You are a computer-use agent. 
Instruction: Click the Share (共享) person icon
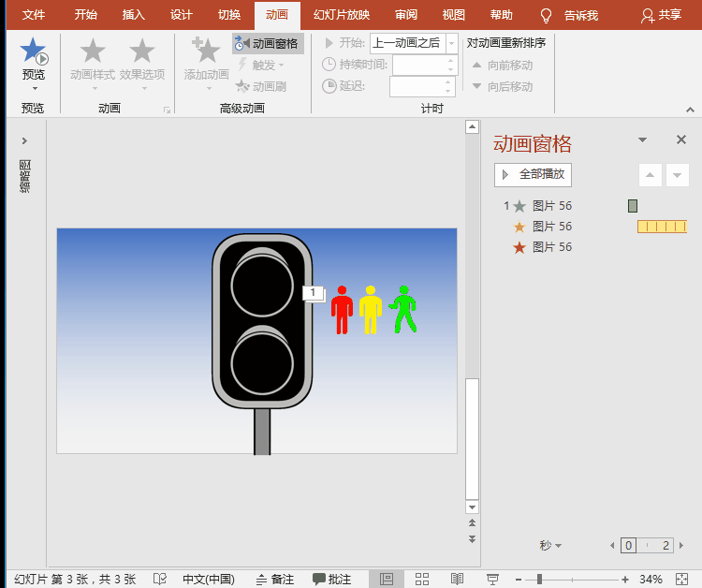pos(648,16)
